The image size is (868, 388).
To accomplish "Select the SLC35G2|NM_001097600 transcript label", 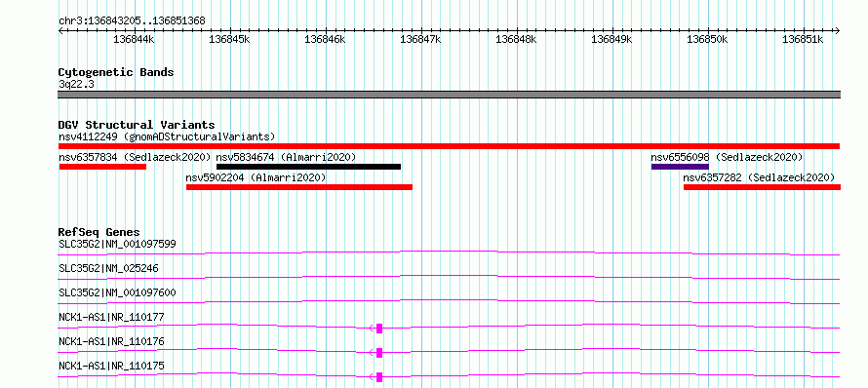I will [117, 292].
